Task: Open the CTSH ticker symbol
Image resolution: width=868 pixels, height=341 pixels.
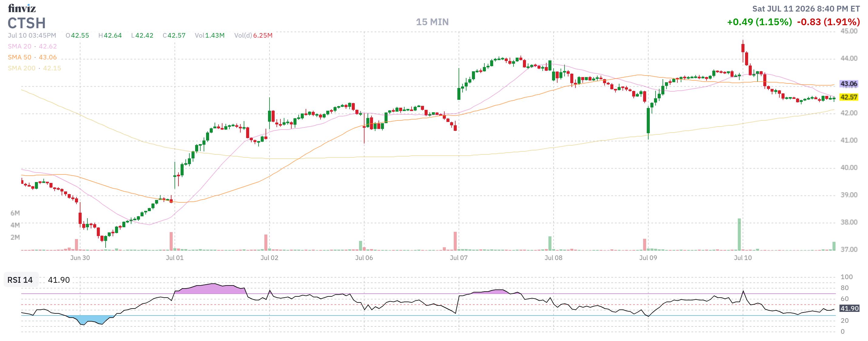Action: click(27, 23)
